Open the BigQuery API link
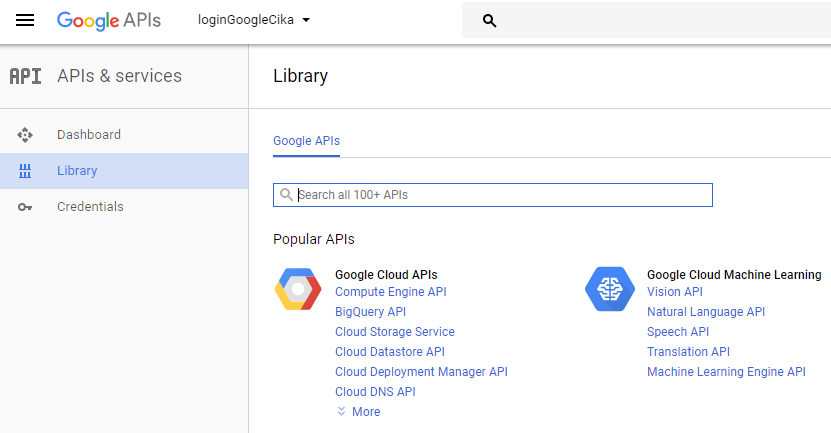The image size is (831, 433). point(370,312)
